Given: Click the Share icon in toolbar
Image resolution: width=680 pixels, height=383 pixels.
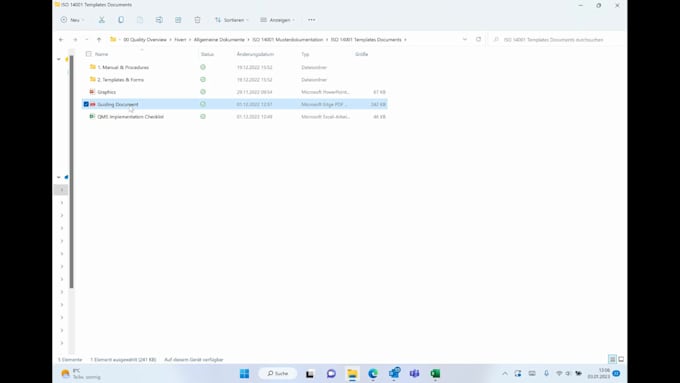Looking at the screenshot, I should pyautogui.click(x=178, y=20).
